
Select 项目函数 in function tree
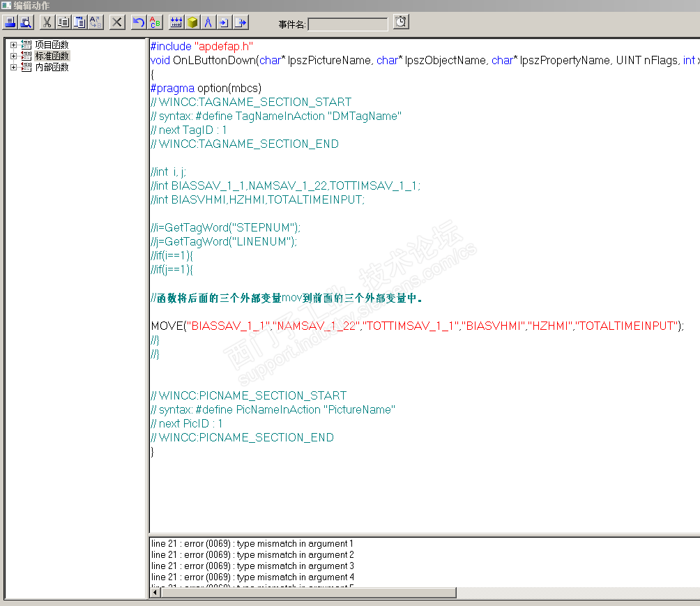pyautogui.click(x=52, y=45)
